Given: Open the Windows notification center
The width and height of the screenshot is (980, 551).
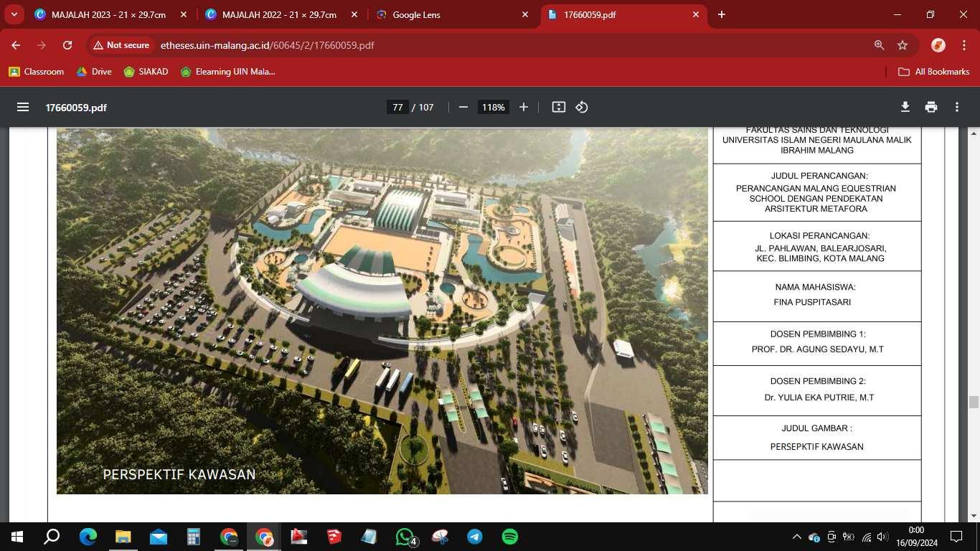Looking at the screenshot, I should [956, 537].
